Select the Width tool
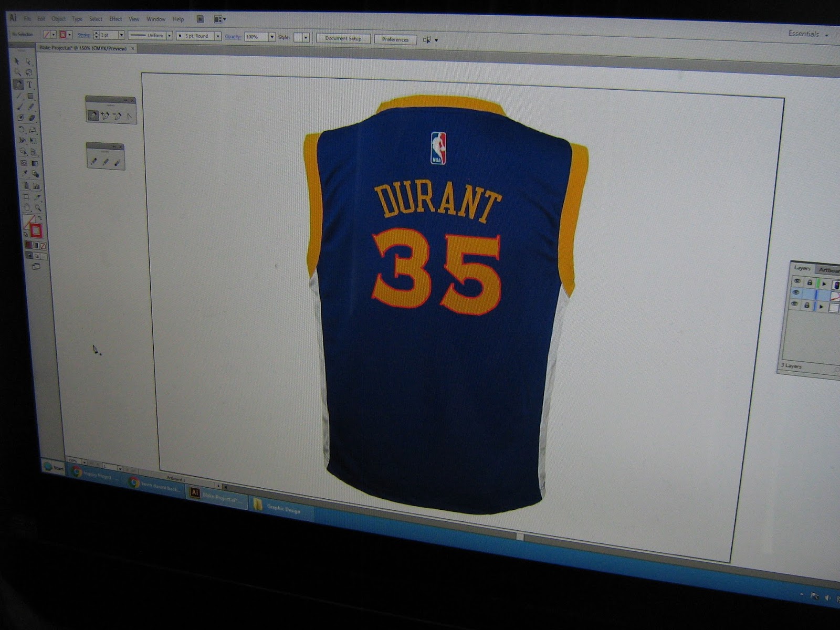The image size is (840, 630). tap(22, 140)
